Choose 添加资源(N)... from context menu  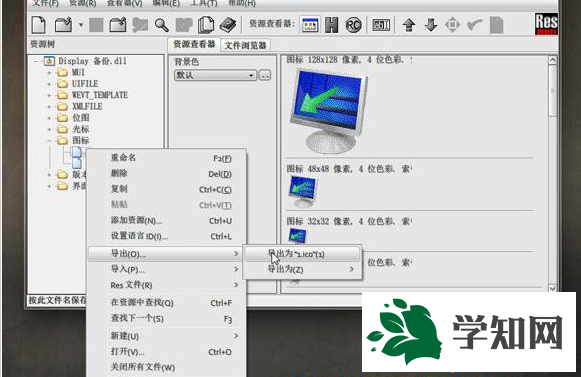coord(166,220)
